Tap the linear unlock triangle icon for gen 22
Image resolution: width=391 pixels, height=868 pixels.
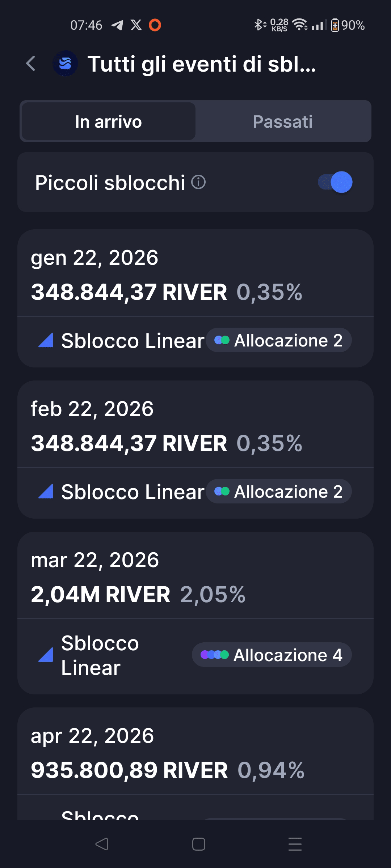click(x=46, y=340)
